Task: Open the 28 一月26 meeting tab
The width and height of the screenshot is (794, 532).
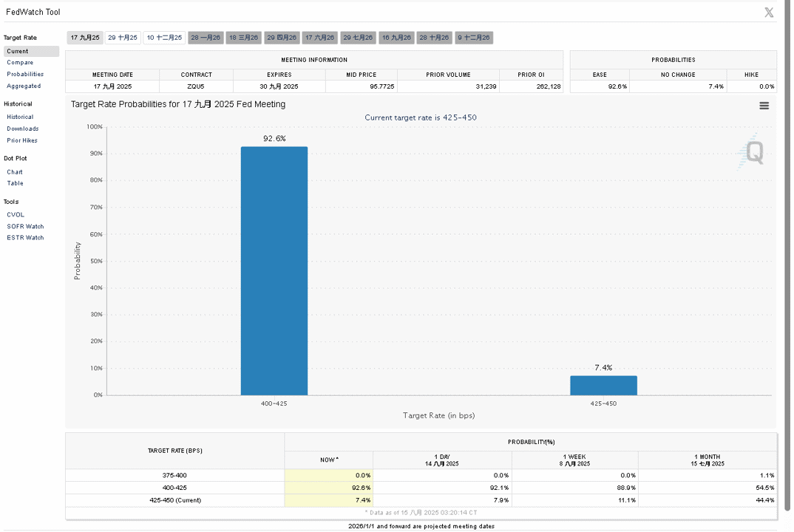Action: (x=206, y=38)
